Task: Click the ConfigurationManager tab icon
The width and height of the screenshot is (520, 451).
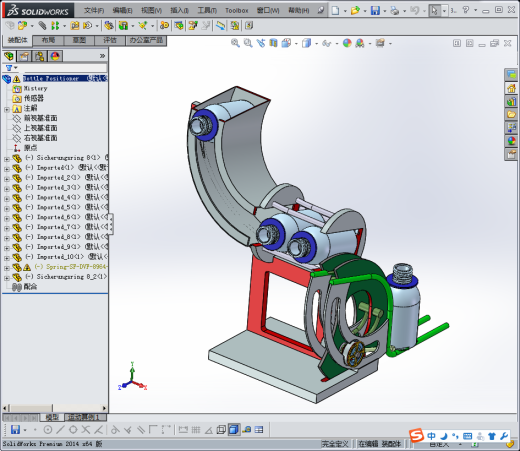Action: [40, 56]
